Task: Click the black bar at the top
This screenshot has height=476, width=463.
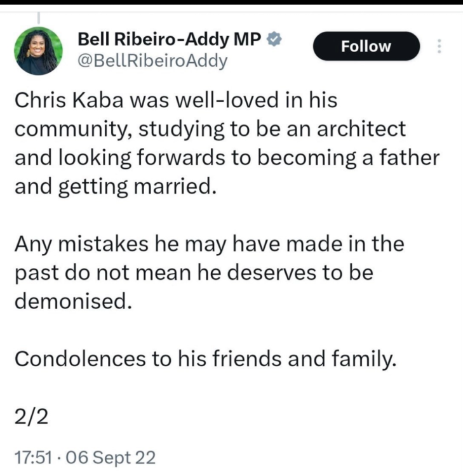Action: coord(231,3)
